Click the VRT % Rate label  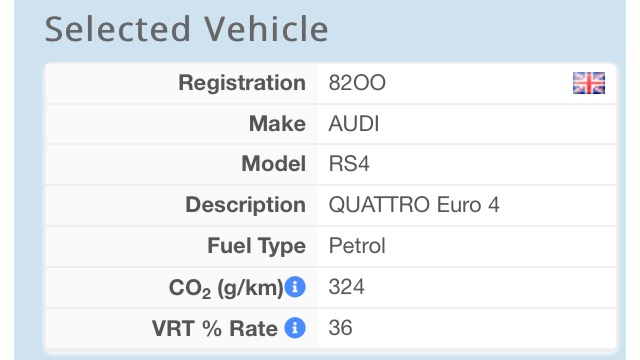215,328
